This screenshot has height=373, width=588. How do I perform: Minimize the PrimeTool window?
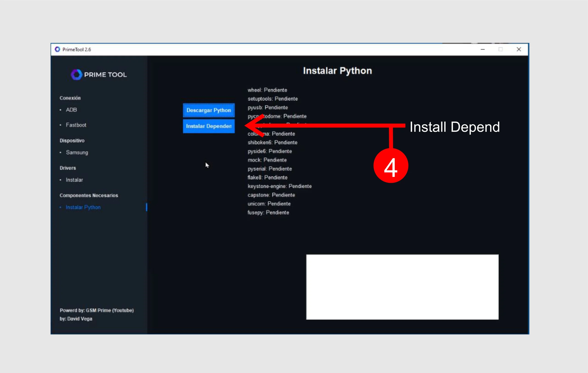click(x=483, y=49)
